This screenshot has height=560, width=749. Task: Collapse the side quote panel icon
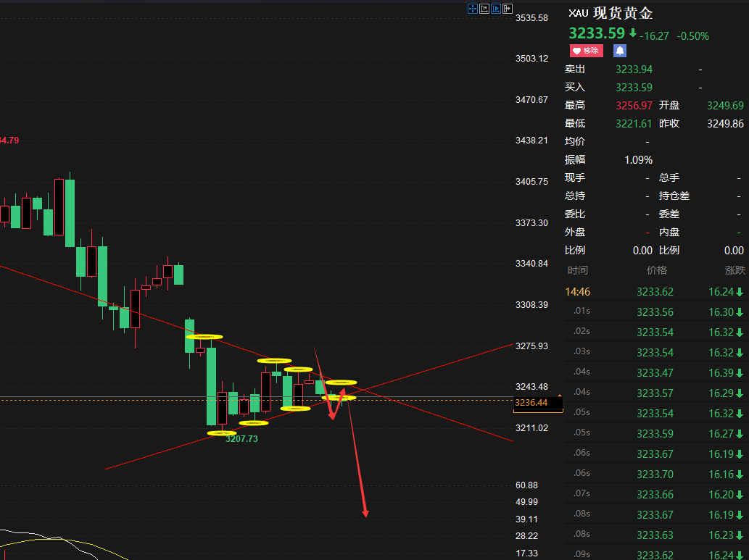[508, 9]
